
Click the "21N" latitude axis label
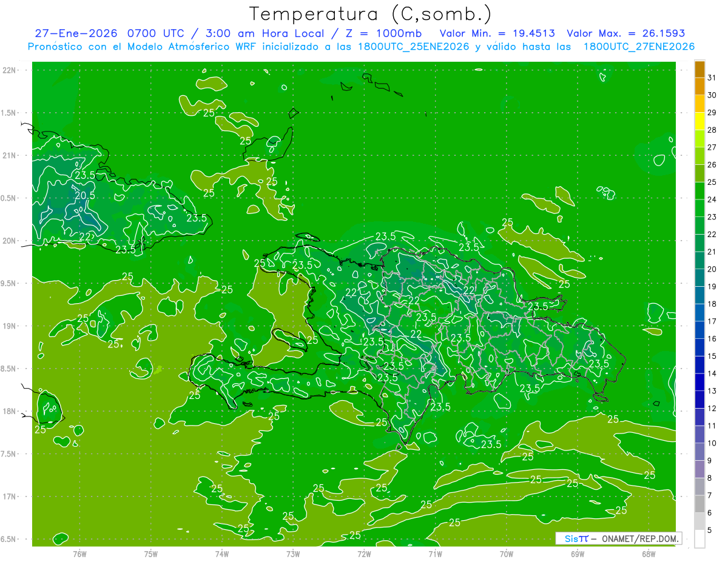(x=9, y=155)
